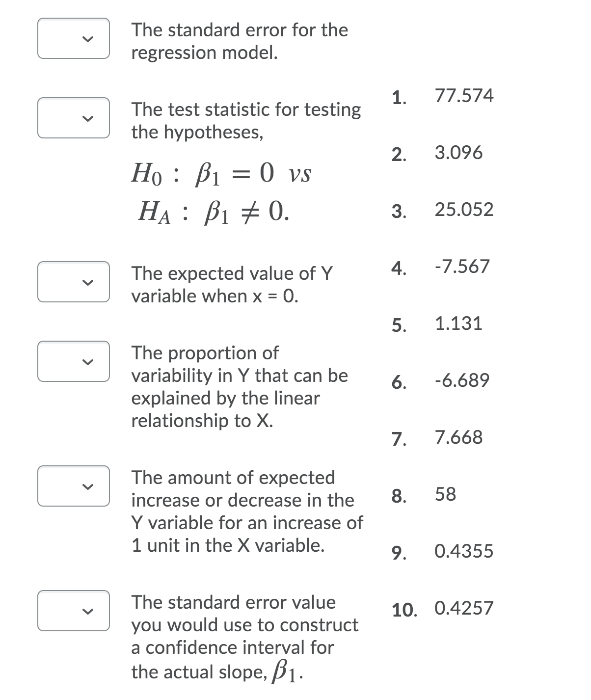Image resolution: width=591 pixels, height=700 pixels.
Task: Click text about expected value when x = 0
Action: (x=232, y=285)
